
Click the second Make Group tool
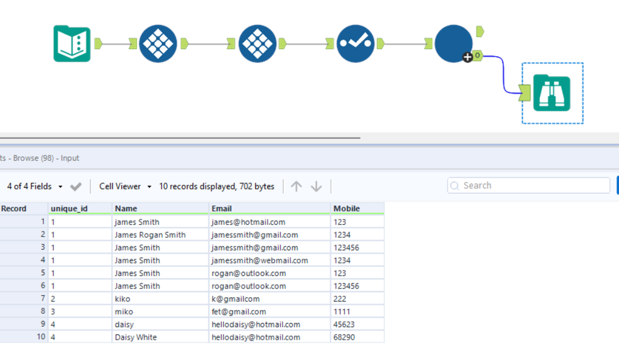click(x=257, y=44)
